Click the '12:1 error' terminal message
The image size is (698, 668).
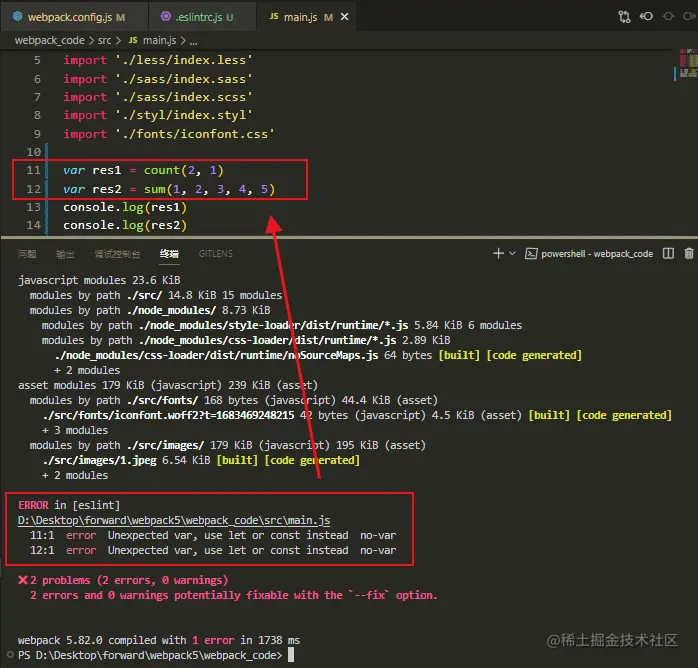213,551
